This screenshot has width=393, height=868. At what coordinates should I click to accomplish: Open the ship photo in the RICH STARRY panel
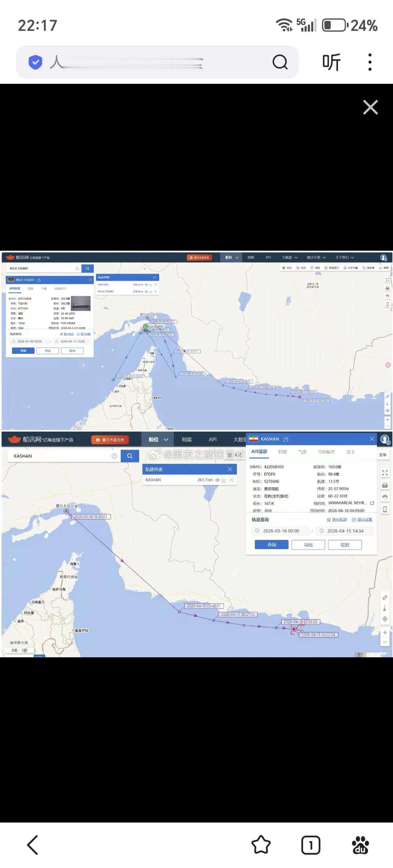pyautogui.click(x=81, y=303)
